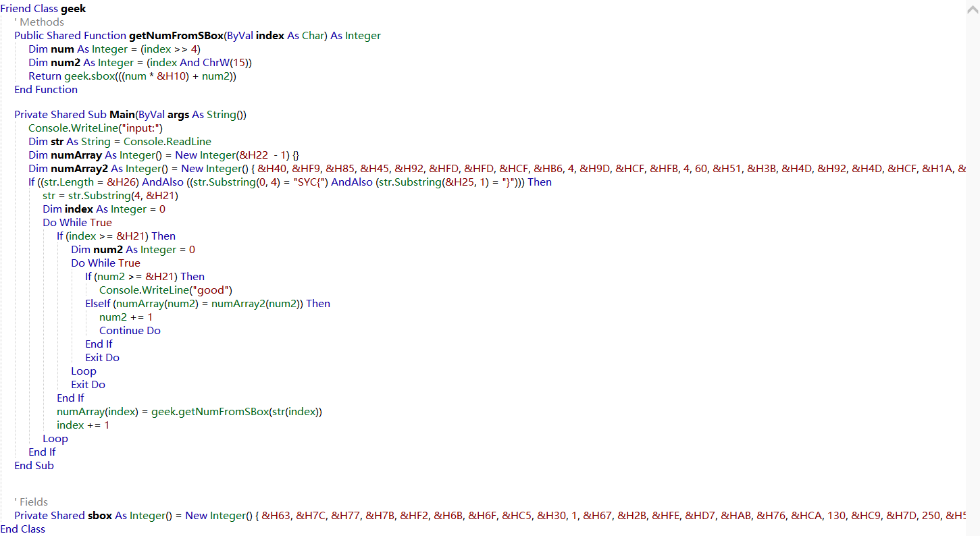Screen dimensions: 980x536
Task: Click the End Function line
Action: (x=46, y=90)
